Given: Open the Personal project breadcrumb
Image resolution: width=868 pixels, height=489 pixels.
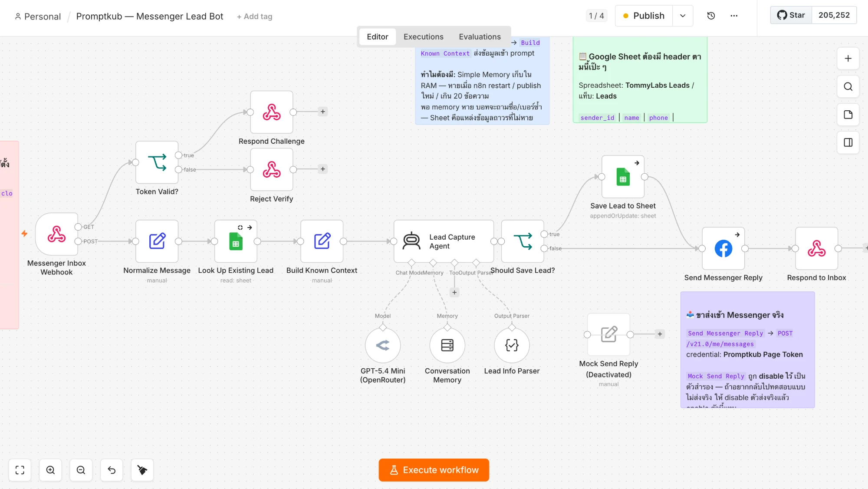Looking at the screenshot, I should tap(38, 17).
